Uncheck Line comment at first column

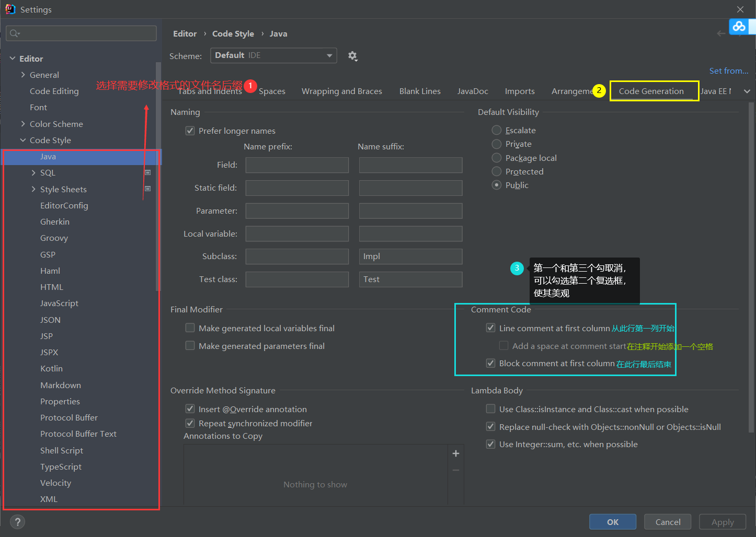[x=490, y=328]
